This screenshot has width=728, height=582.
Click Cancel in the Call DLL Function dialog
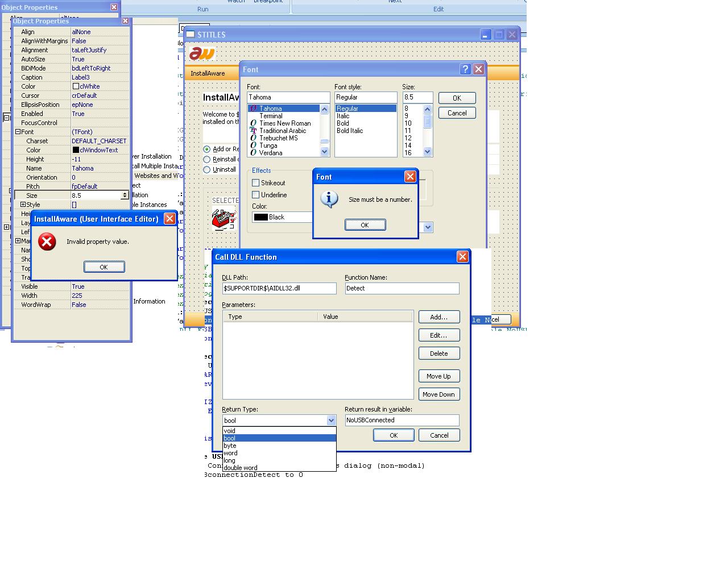point(439,435)
